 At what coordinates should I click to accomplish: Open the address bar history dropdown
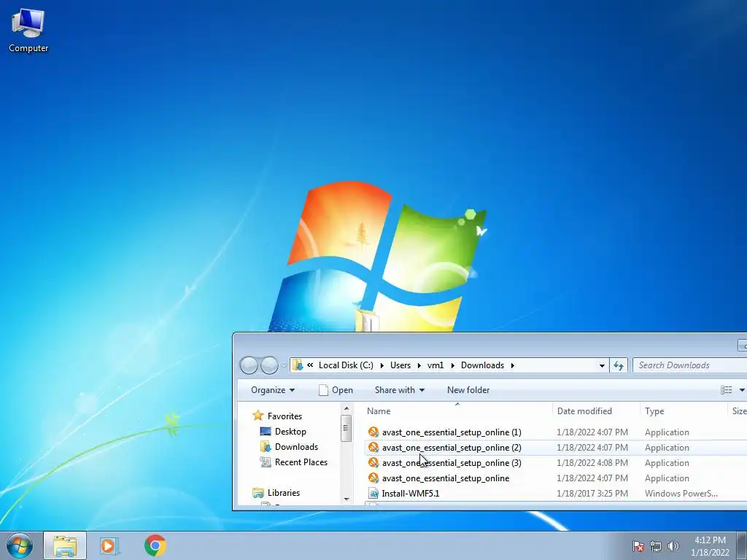[602, 366]
